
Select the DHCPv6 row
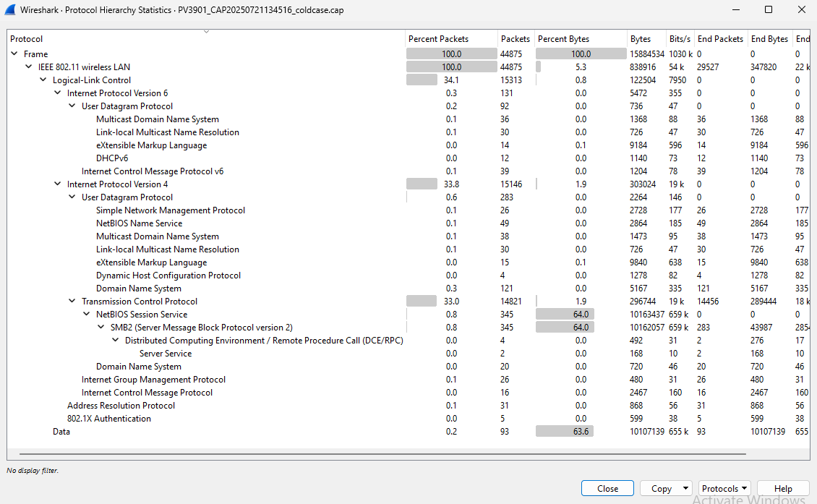(408, 158)
